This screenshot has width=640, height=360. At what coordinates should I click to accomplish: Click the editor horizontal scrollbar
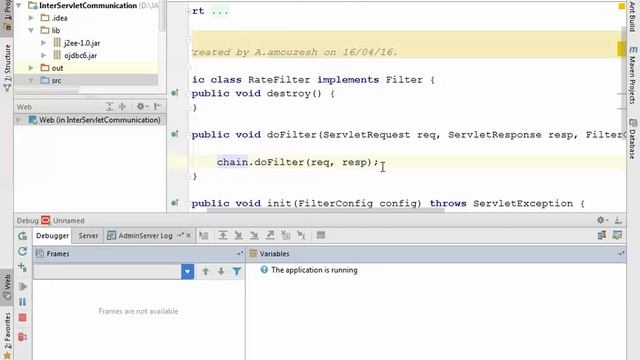tap(325, 211)
